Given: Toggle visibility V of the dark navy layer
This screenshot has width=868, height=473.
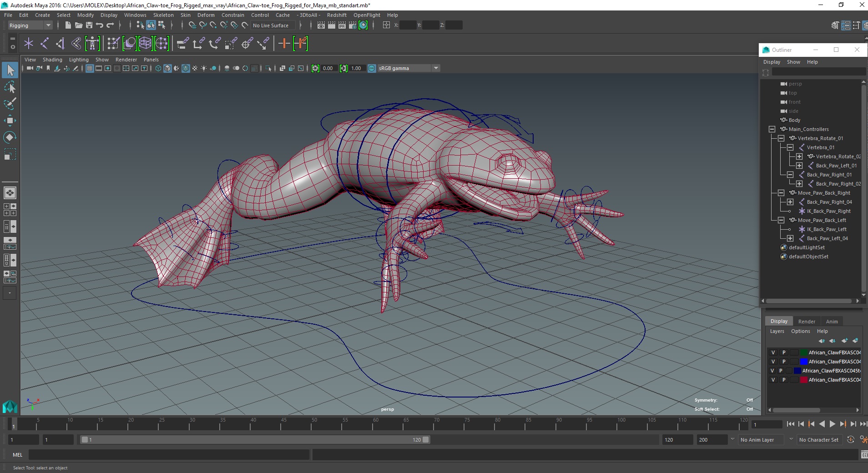Looking at the screenshot, I should tap(772, 371).
